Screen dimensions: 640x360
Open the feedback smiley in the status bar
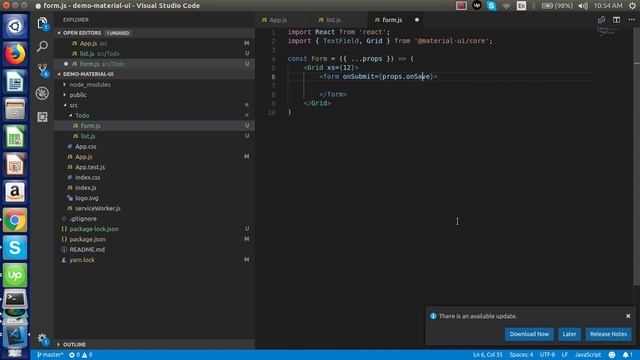pos(611,355)
